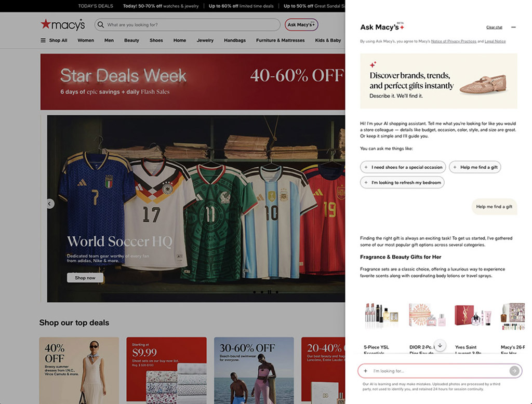Open Furniture & Mattresses menu
Viewport: 532px width, 404px height.
click(x=280, y=40)
